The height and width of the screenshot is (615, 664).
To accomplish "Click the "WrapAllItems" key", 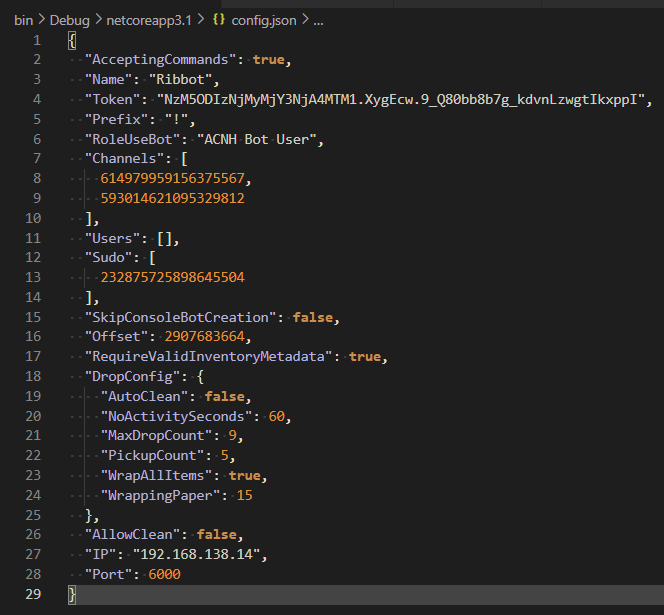I will [156, 476].
